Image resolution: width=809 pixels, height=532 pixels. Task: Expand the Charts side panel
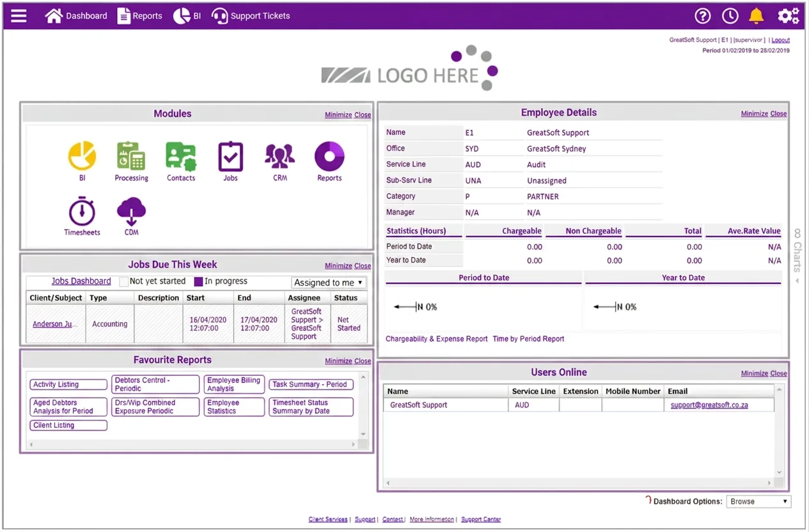coord(797,256)
